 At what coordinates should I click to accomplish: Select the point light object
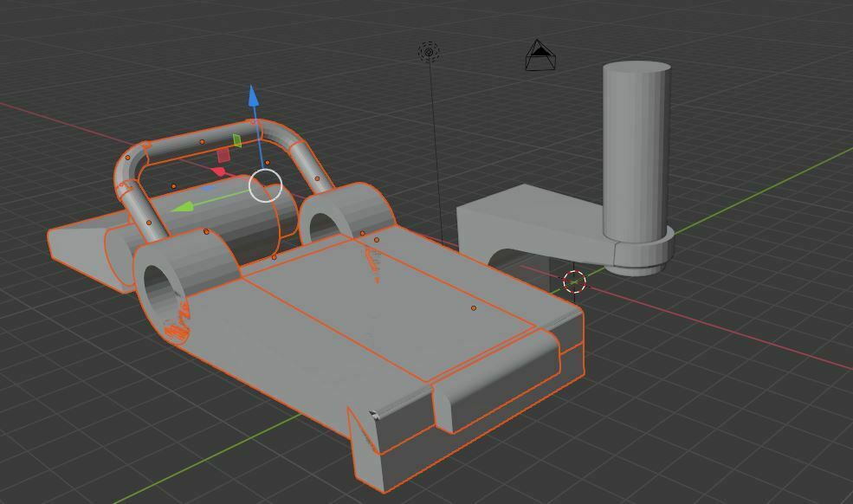pyautogui.click(x=429, y=52)
